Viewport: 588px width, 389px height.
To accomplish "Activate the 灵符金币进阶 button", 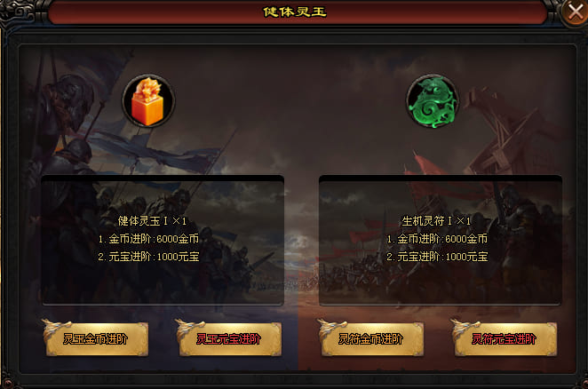I will (372, 339).
